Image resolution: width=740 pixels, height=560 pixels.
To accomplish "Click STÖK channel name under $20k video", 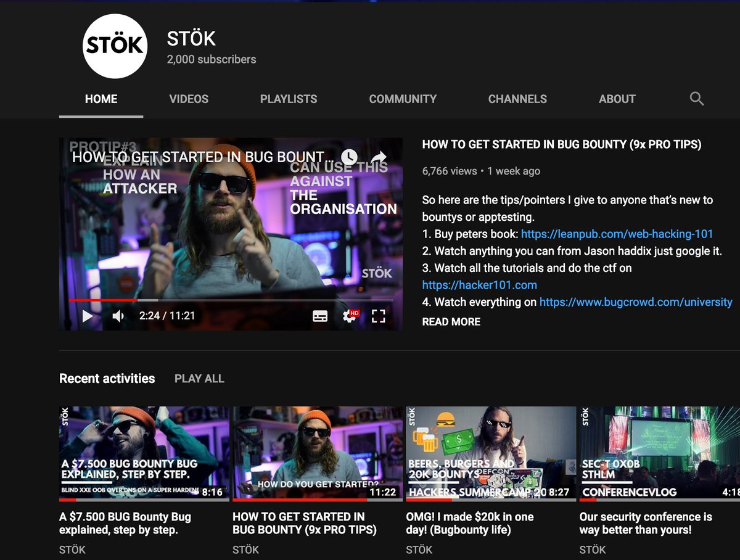I will (419, 550).
